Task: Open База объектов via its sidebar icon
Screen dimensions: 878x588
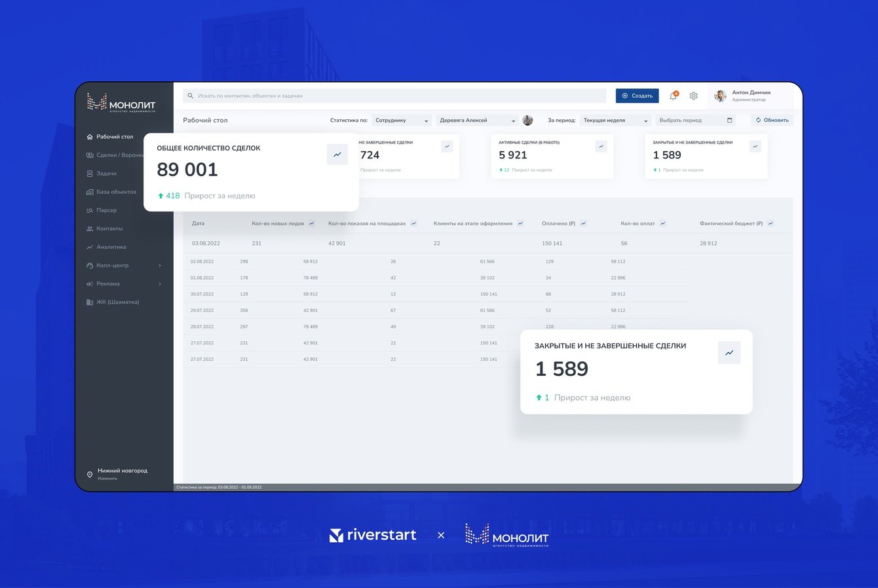Action: pyautogui.click(x=90, y=192)
